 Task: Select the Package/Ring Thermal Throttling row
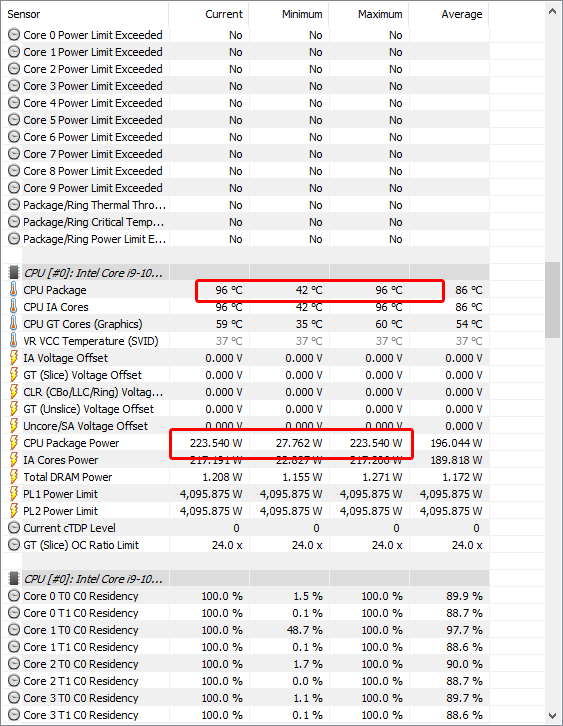point(245,205)
